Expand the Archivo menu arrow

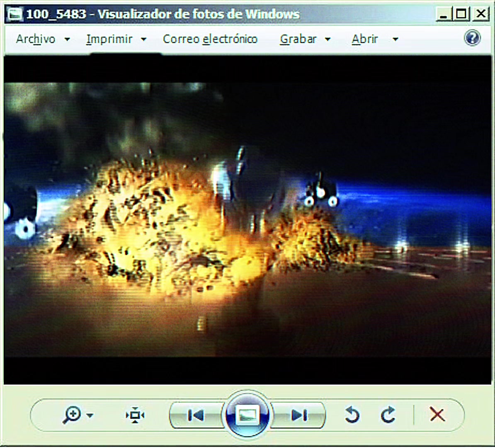coord(67,39)
